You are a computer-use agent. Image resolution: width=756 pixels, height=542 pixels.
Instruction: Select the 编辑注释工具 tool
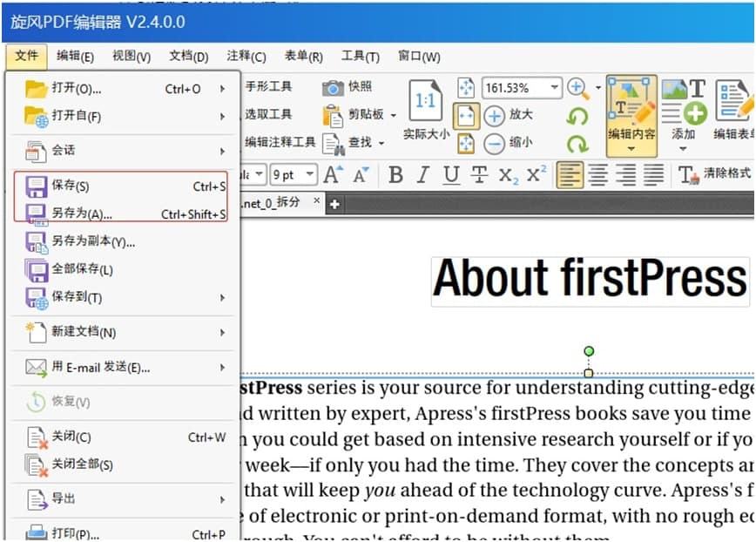280,142
